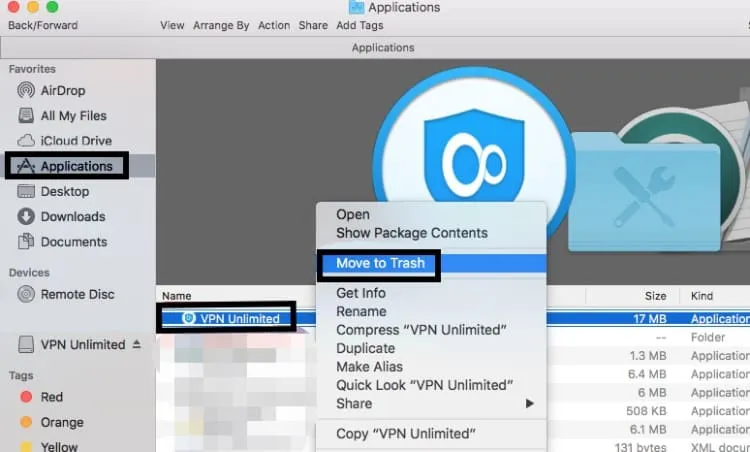Eject the VPN Unlimited volume
Viewport: 750px width, 452px height.
137,344
